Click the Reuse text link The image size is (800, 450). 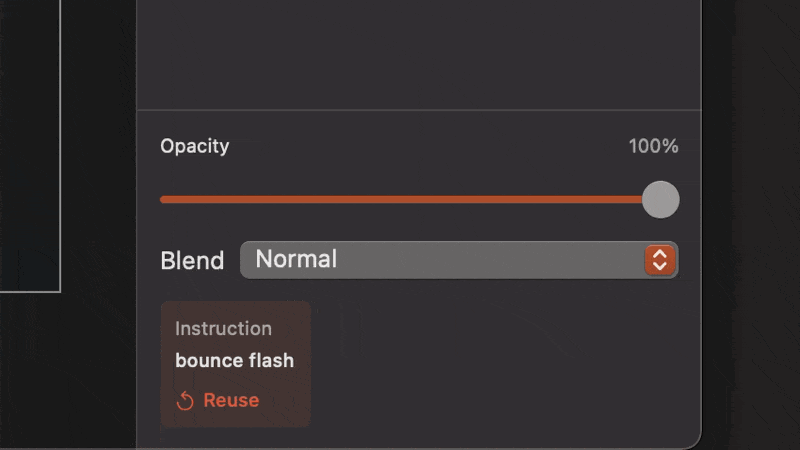(x=231, y=401)
